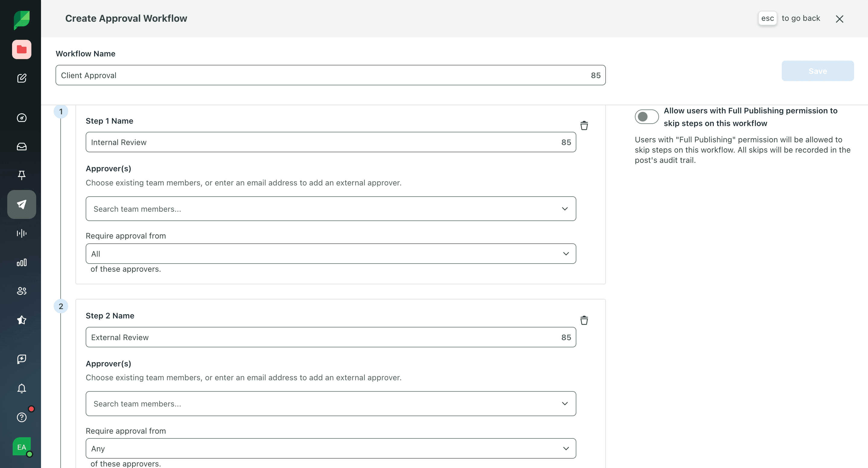The image size is (868, 468).
Task: Click the EA profile avatar
Action: pos(22,446)
